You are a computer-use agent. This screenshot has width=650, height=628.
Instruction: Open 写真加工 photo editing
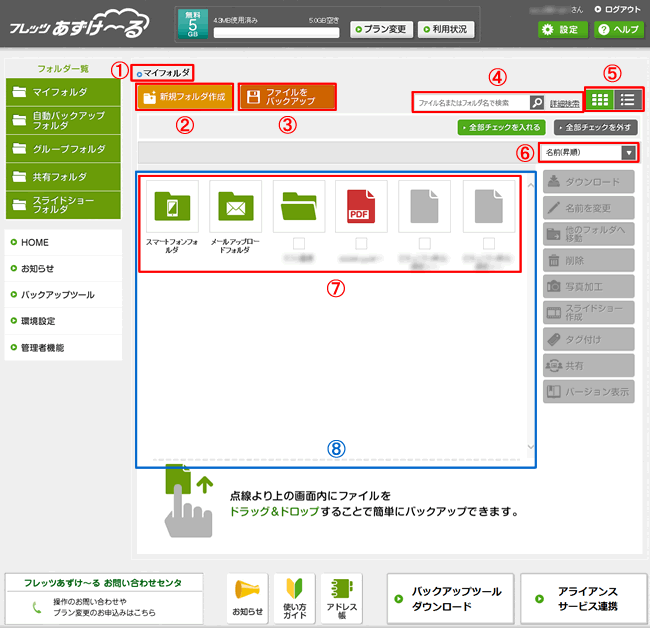(589, 286)
